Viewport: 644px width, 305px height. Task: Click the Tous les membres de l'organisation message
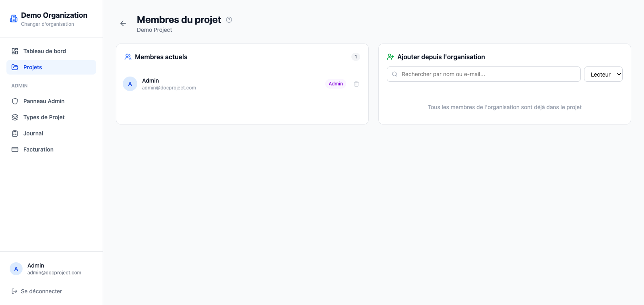pyautogui.click(x=505, y=107)
